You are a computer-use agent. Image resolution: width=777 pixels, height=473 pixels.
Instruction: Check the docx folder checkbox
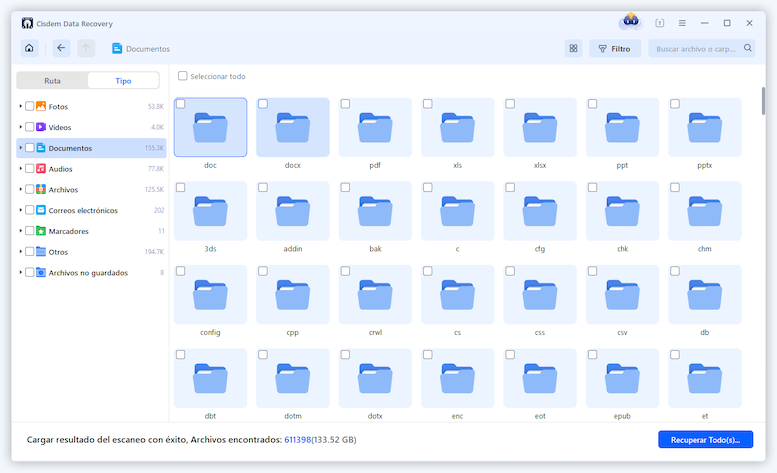tap(263, 104)
